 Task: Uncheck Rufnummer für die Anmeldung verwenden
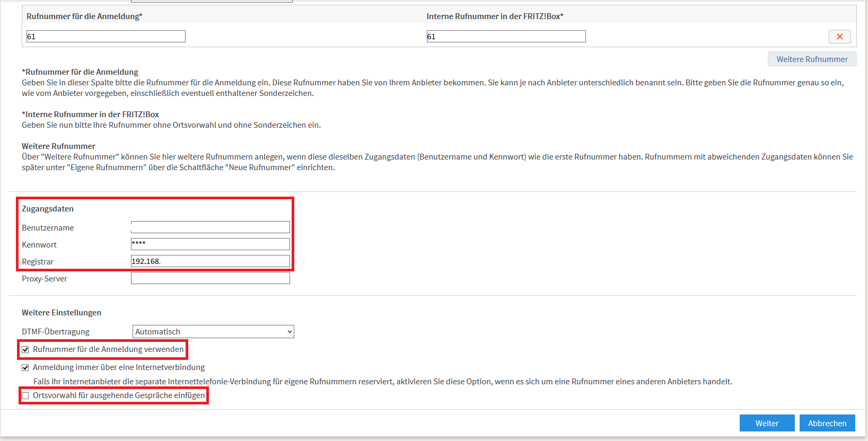25,350
